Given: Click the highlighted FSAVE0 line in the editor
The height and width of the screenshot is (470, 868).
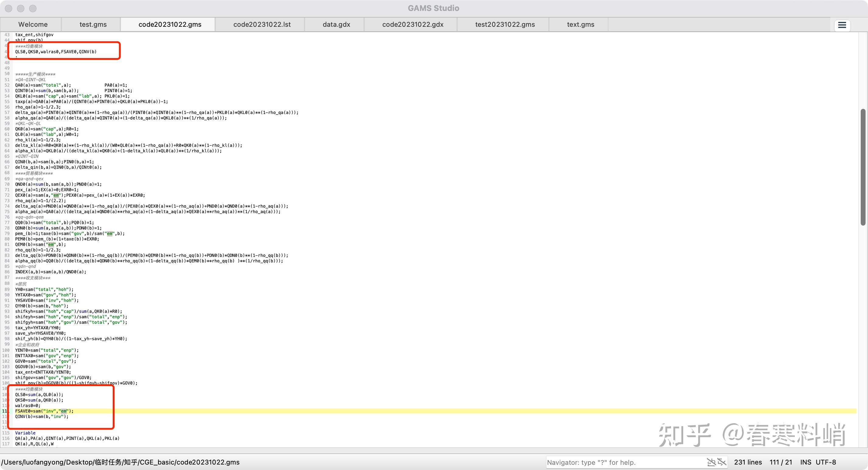Looking at the screenshot, I should (x=44, y=411).
